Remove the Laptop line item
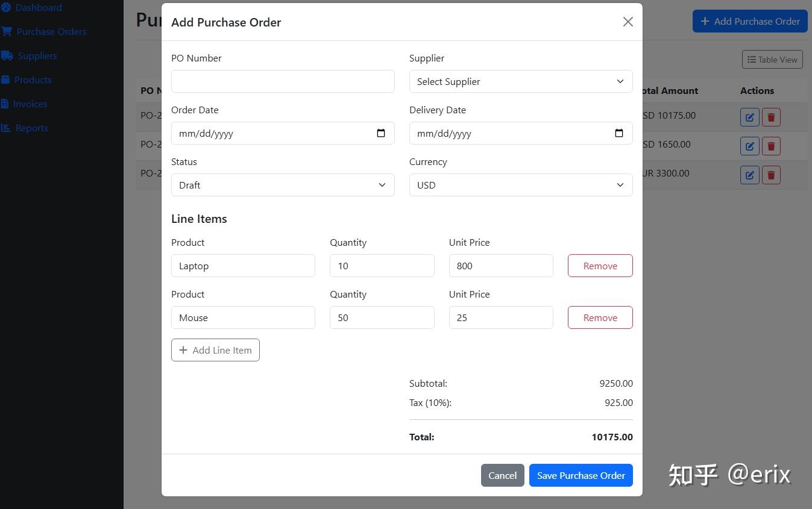The image size is (812, 509). click(x=600, y=266)
